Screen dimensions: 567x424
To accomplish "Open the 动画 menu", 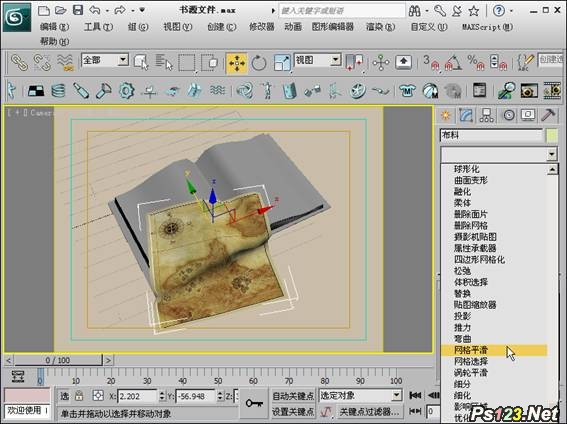I will tap(293, 27).
